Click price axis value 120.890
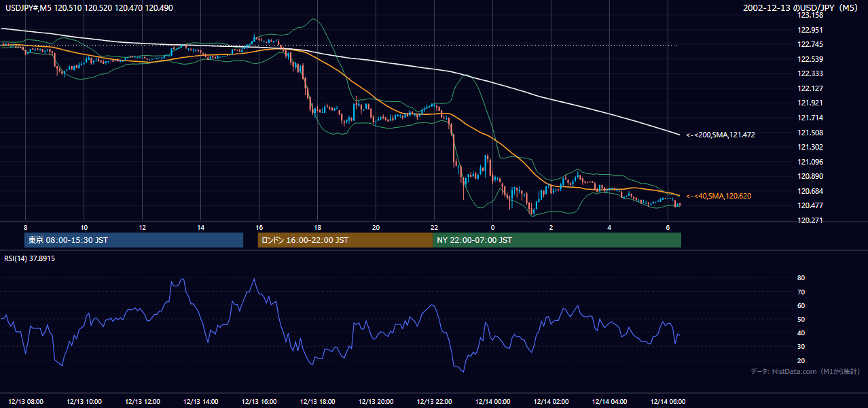This screenshot has height=408, width=868. pyautogui.click(x=810, y=176)
